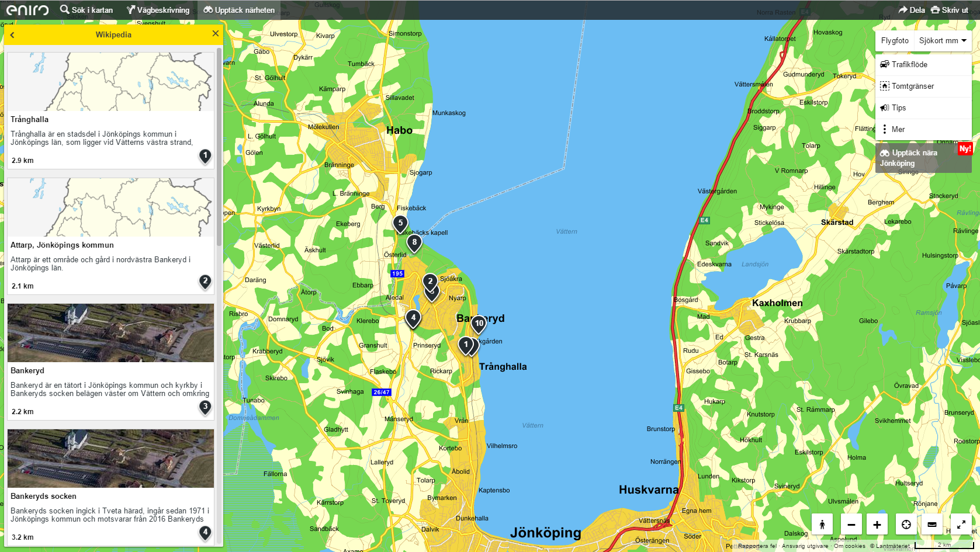Zoom in the map with plus button
The width and height of the screenshot is (980, 552).
877,525
